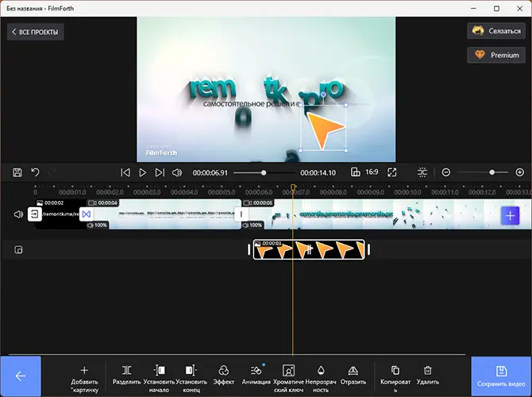Redo the undone action
Viewport: 532px width, 397px height.
[x=52, y=172]
